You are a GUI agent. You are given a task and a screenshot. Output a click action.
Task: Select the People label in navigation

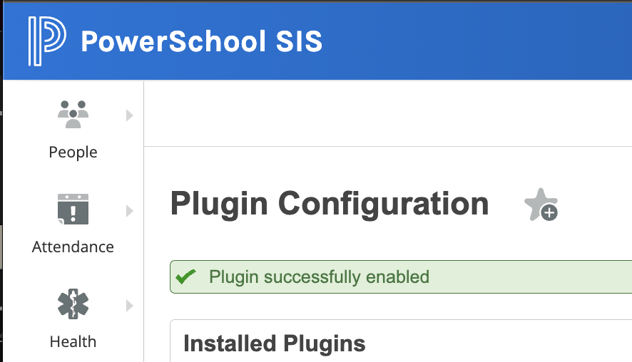point(73,152)
